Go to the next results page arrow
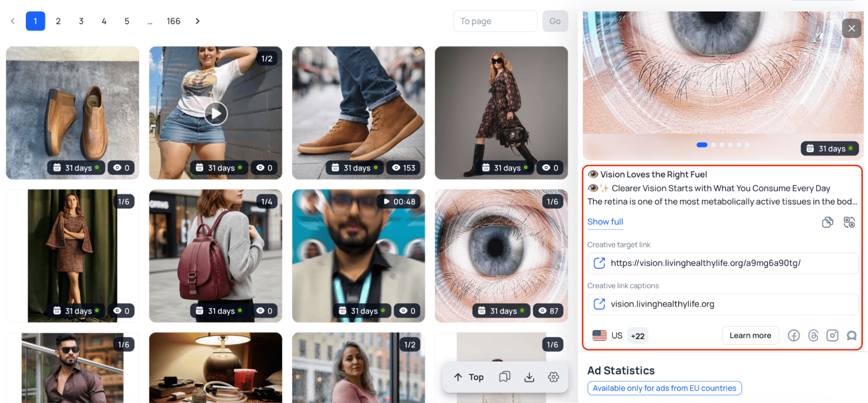 pos(198,21)
